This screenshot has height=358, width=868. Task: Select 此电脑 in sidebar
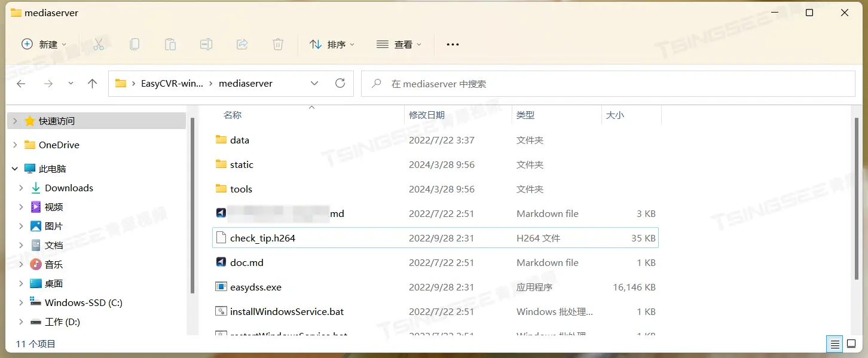tap(53, 169)
